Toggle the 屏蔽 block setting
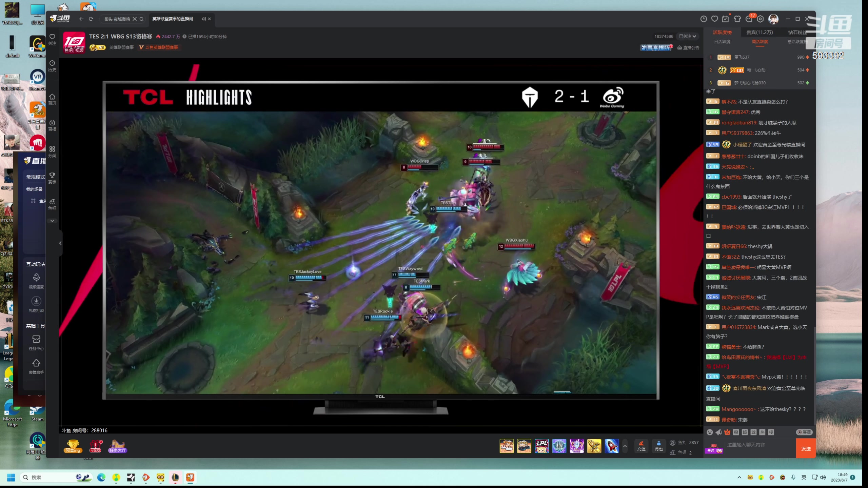868x488 pixels. pos(804,432)
